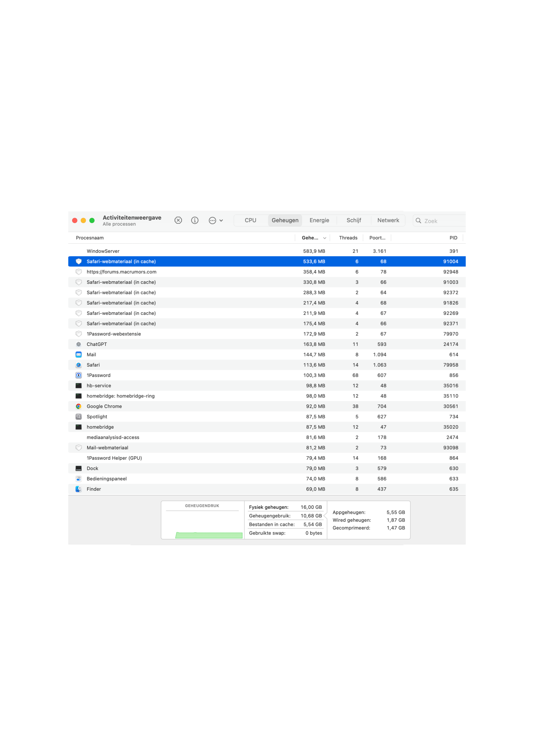Click the Zoek search field

[440, 221]
